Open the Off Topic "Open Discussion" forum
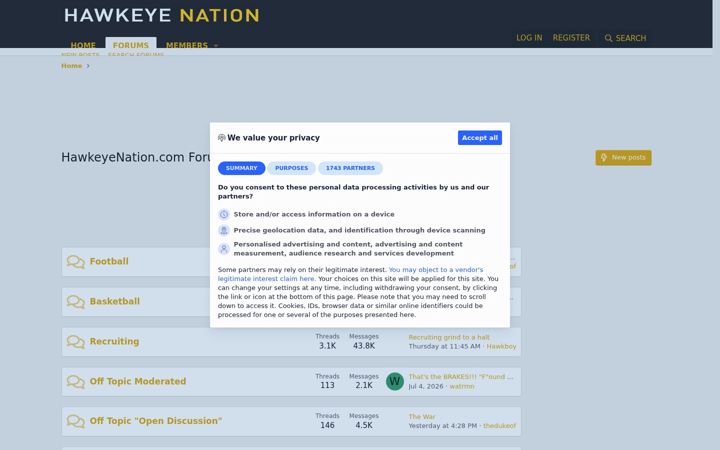The width and height of the screenshot is (720, 450). click(156, 421)
